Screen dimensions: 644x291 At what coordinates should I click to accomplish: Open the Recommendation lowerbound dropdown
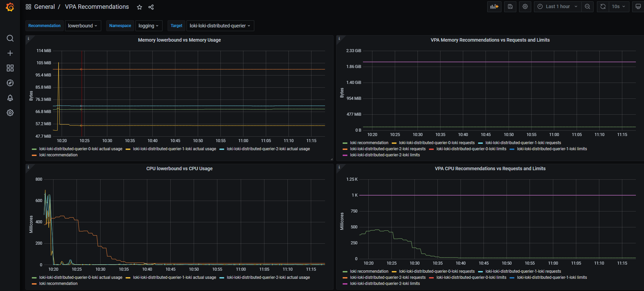click(x=83, y=26)
